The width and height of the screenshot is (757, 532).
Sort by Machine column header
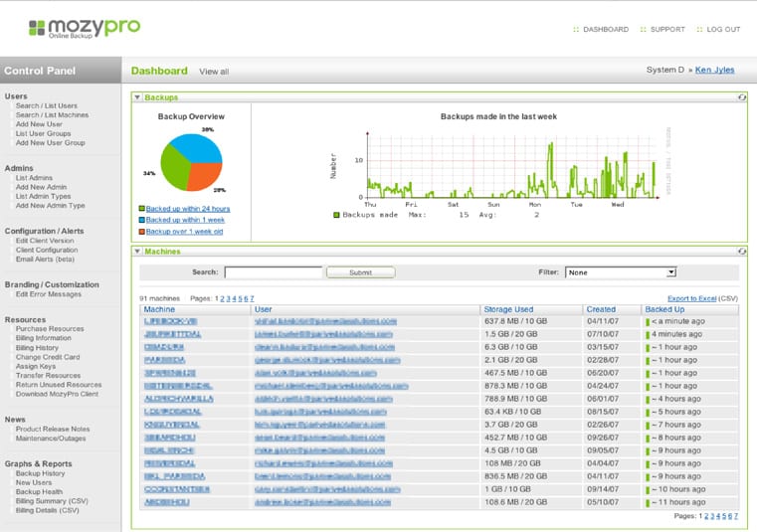(159, 309)
